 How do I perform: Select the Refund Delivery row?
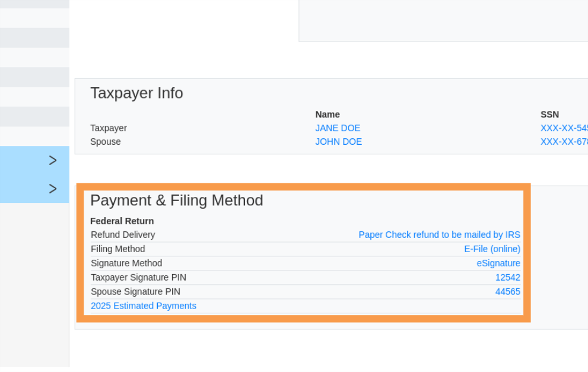pyautogui.click(x=122, y=234)
